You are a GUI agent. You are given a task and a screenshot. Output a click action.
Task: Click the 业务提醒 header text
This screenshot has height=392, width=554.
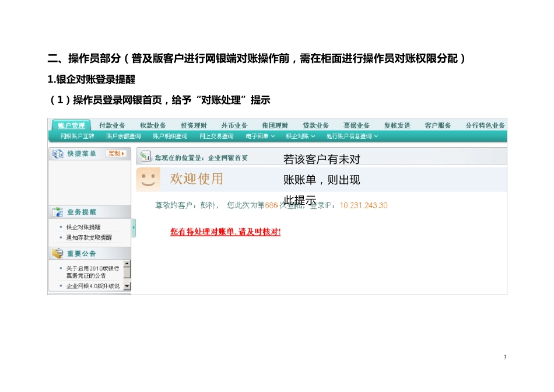(82, 212)
